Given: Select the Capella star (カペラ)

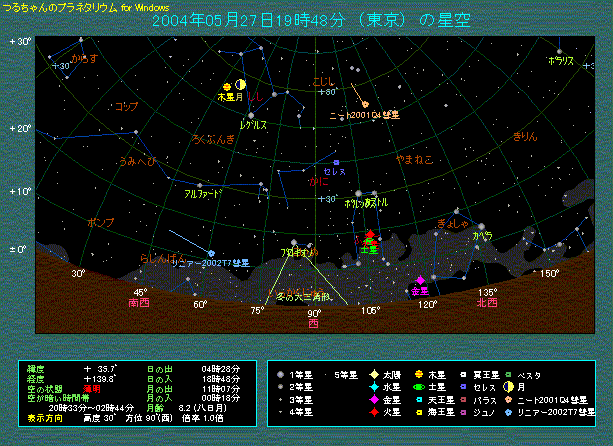Looking at the screenshot, I should pyautogui.click(x=481, y=226).
